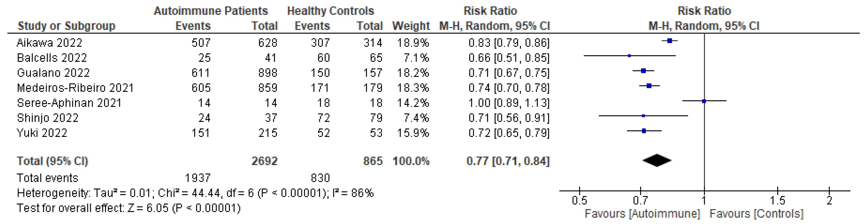
Task: Click the Weight column header
Action: coord(411,26)
